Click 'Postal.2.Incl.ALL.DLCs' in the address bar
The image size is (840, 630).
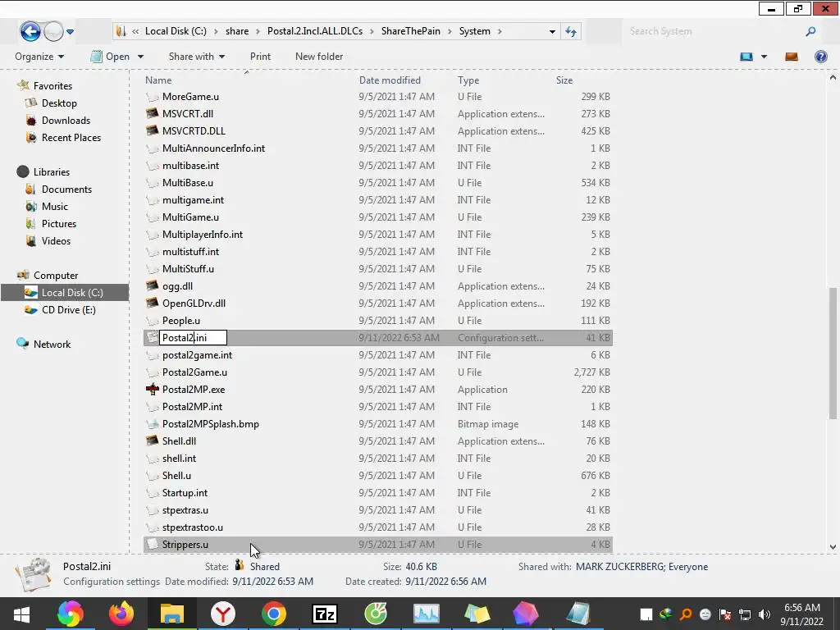point(315,31)
